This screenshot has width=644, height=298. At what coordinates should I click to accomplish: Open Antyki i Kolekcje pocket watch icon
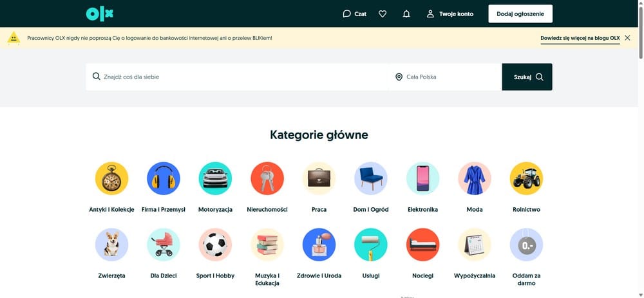[111, 178]
